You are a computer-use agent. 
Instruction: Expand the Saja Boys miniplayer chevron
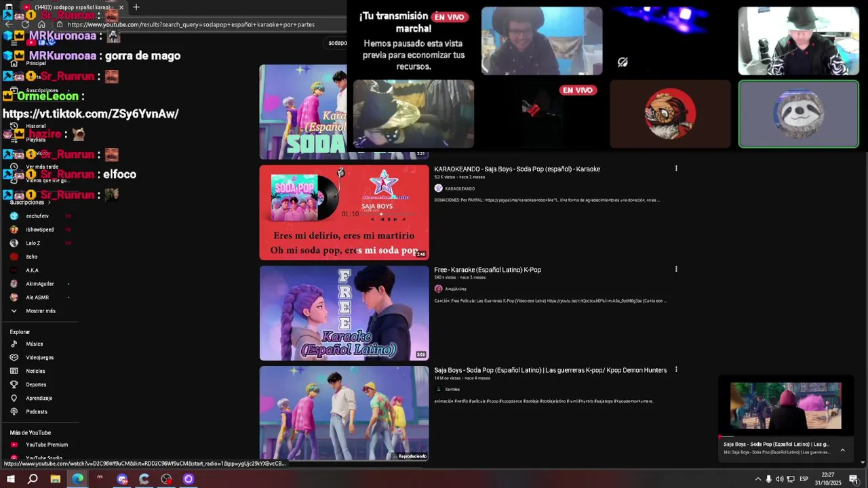click(842, 449)
